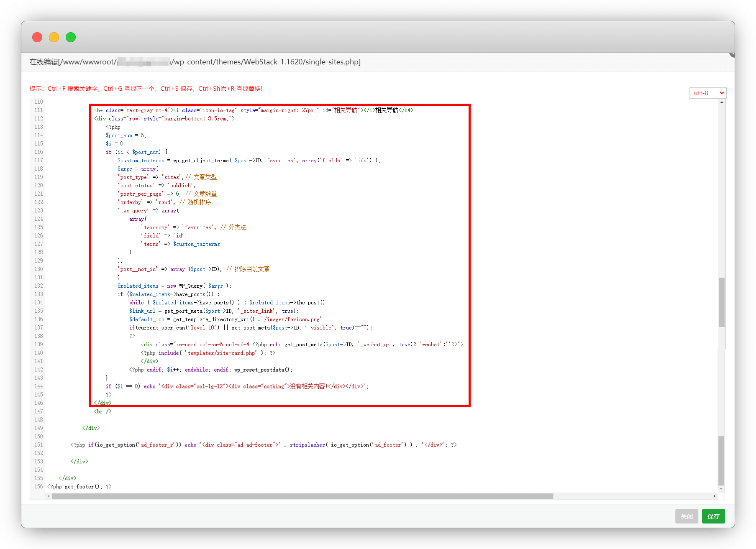The height and width of the screenshot is (549, 756).
Task: Click line number 111 in gutter
Action: pos(38,110)
